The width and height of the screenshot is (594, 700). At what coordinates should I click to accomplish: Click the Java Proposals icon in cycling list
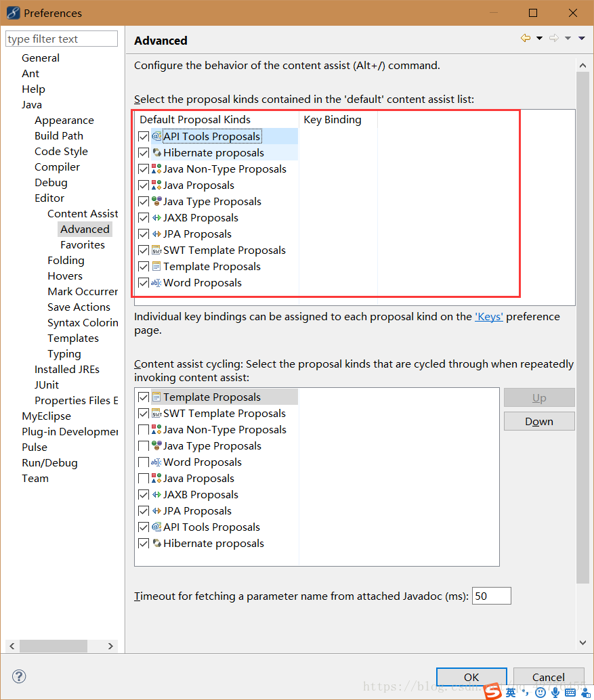pos(156,478)
